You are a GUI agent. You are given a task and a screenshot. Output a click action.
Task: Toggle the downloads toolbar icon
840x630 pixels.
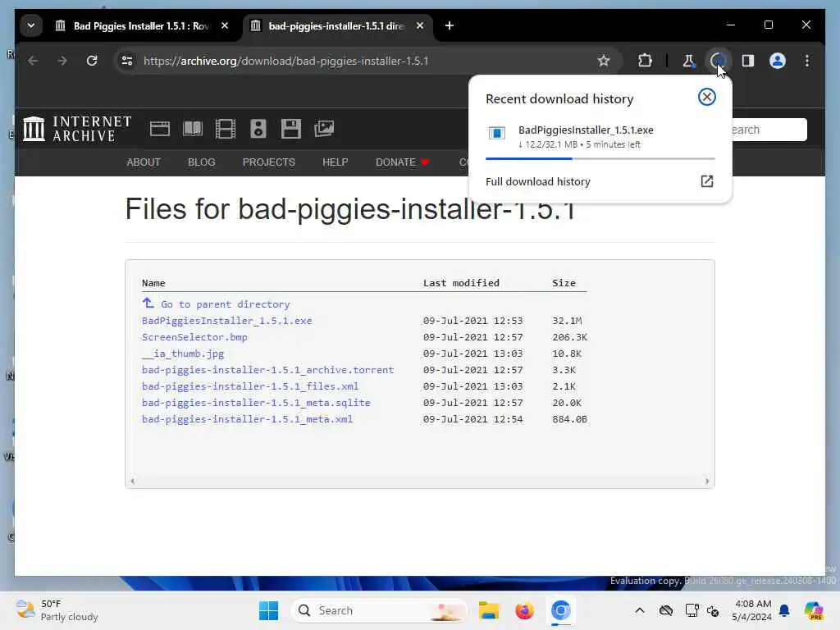pos(718,61)
